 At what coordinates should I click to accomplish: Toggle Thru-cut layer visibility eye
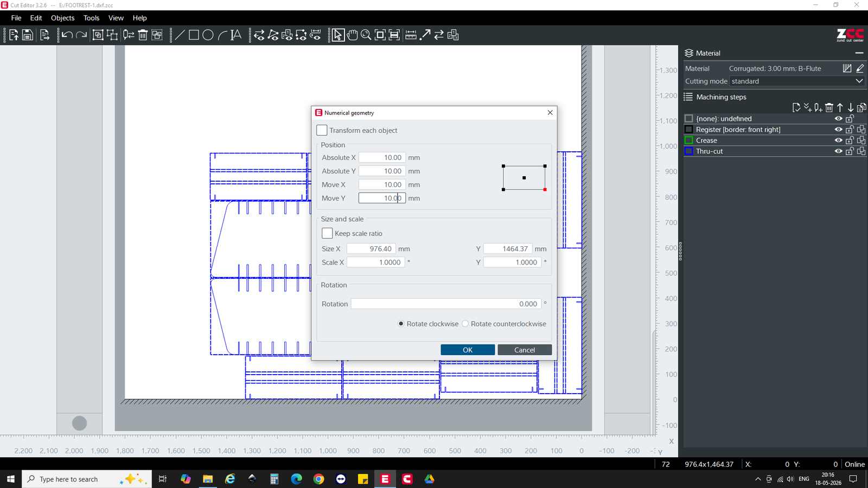[838, 151]
